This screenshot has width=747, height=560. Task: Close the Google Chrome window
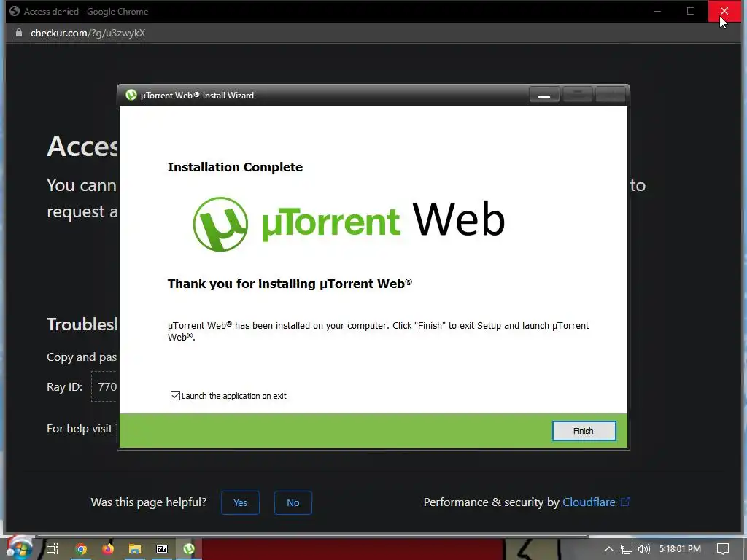tap(724, 11)
